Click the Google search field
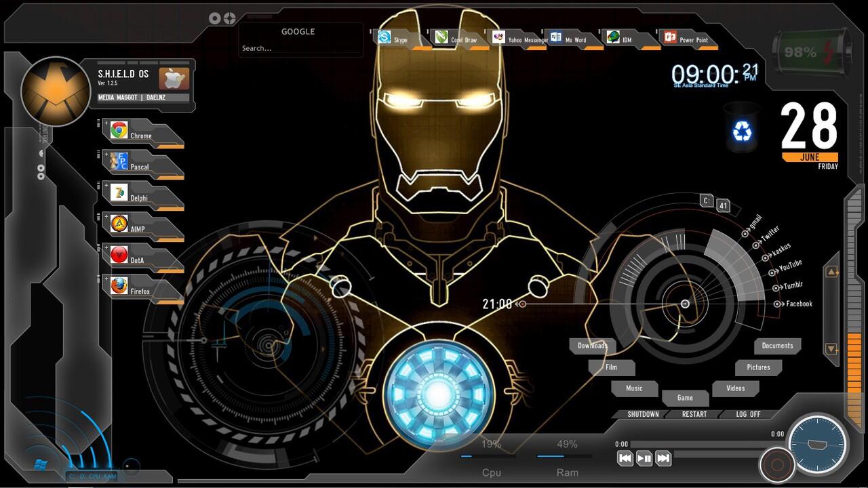Screen dimensions: 868x488 tap(301, 48)
